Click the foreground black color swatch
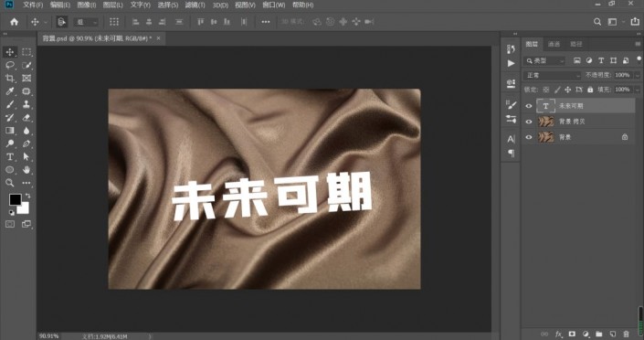 (x=15, y=200)
